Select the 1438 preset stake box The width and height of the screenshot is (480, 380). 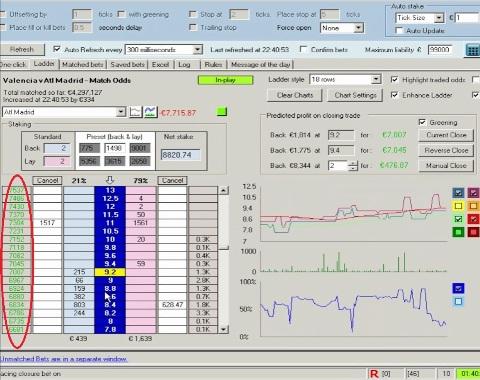coord(114,148)
